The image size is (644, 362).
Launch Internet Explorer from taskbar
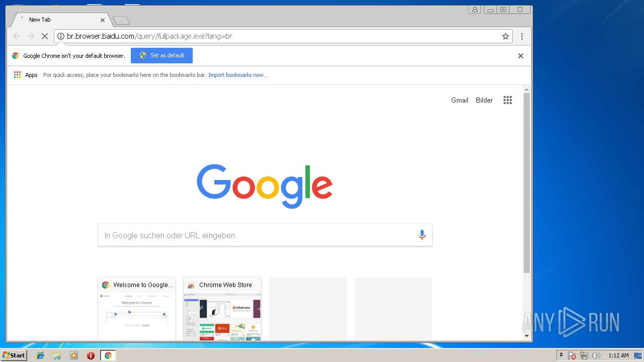click(x=40, y=355)
